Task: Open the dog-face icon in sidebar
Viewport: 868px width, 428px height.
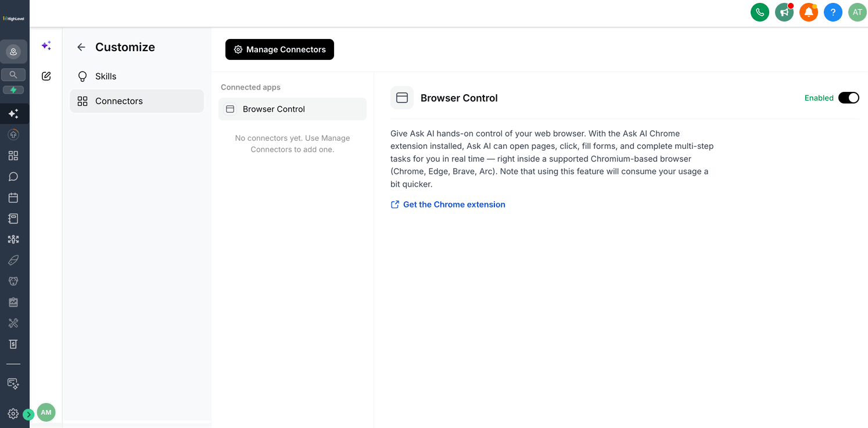Action: 13,281
